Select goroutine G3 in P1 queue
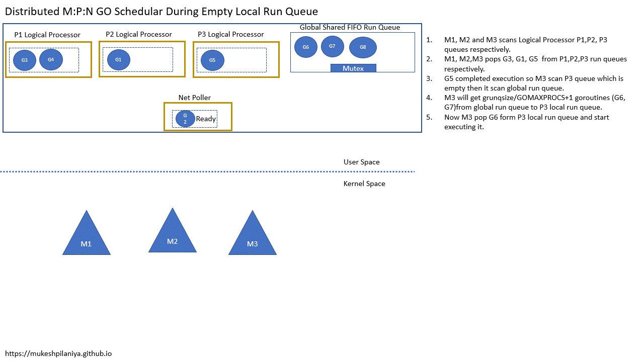644x362 pixels. pyautogui.click(x=24, y=59)
